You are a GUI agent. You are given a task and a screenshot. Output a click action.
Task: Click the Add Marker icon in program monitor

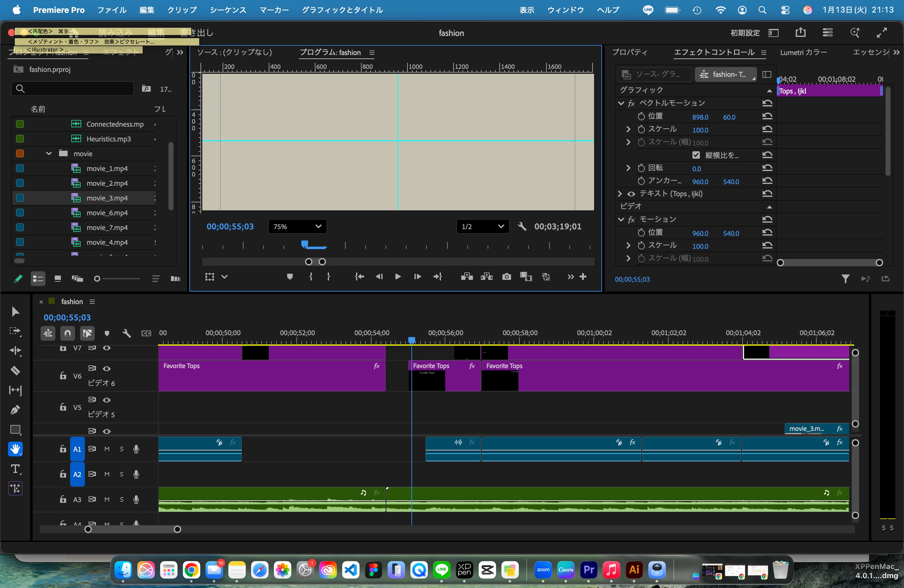coord(290,276)
